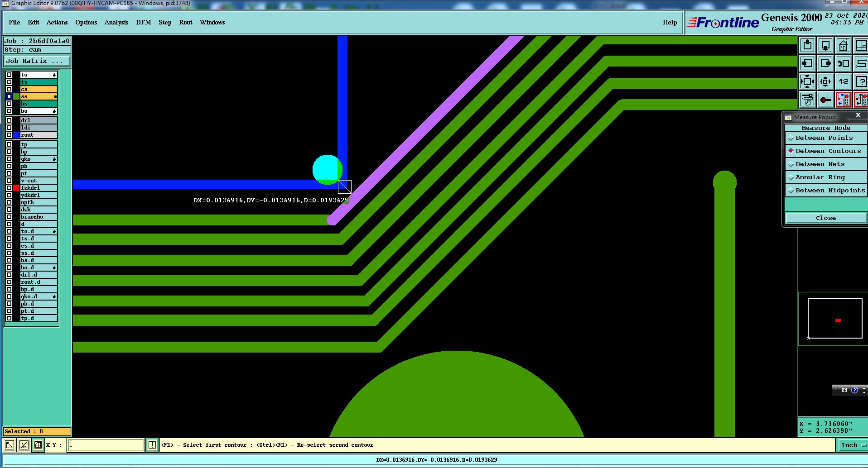Toggle the checkbox for layer rout
This screenshot has width=868, height=468.
click(x=9, y=135)
